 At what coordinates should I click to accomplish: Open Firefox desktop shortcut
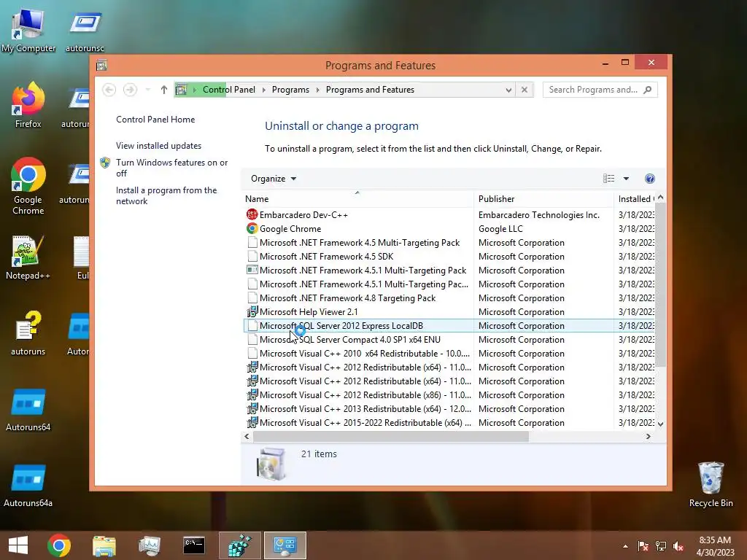[28, 105]
